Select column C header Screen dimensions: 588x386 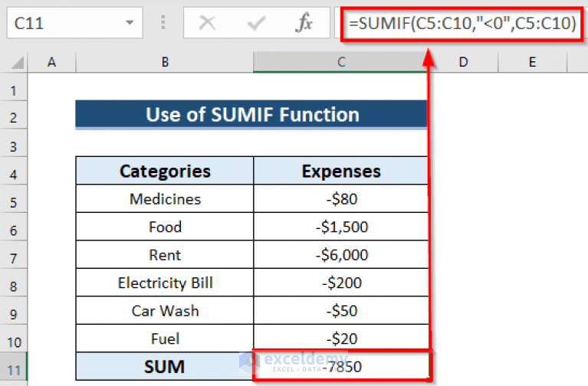pyautogui.click(x=340, y=62)
